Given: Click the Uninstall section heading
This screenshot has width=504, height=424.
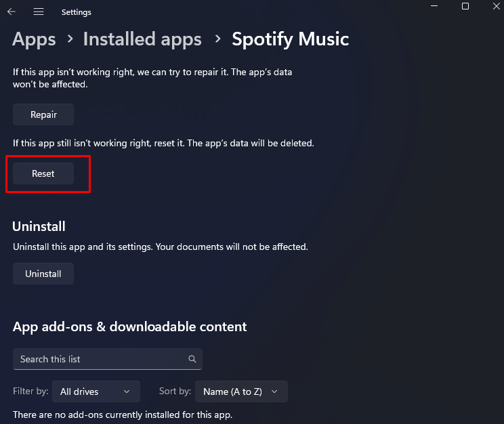Looking at the screenshot, I should pyautogui.click(x=39, y=226).
